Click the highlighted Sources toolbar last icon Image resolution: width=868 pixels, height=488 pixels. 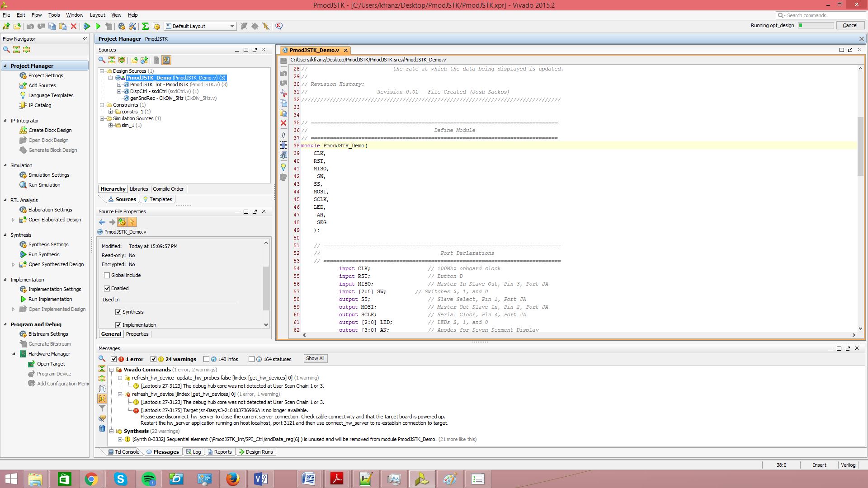click(166, 60)
